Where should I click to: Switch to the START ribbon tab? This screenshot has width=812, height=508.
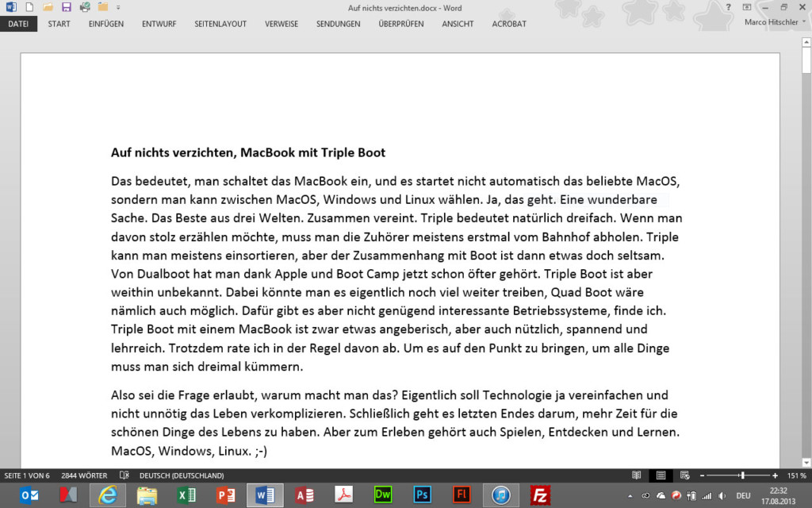tap(59, 24)
